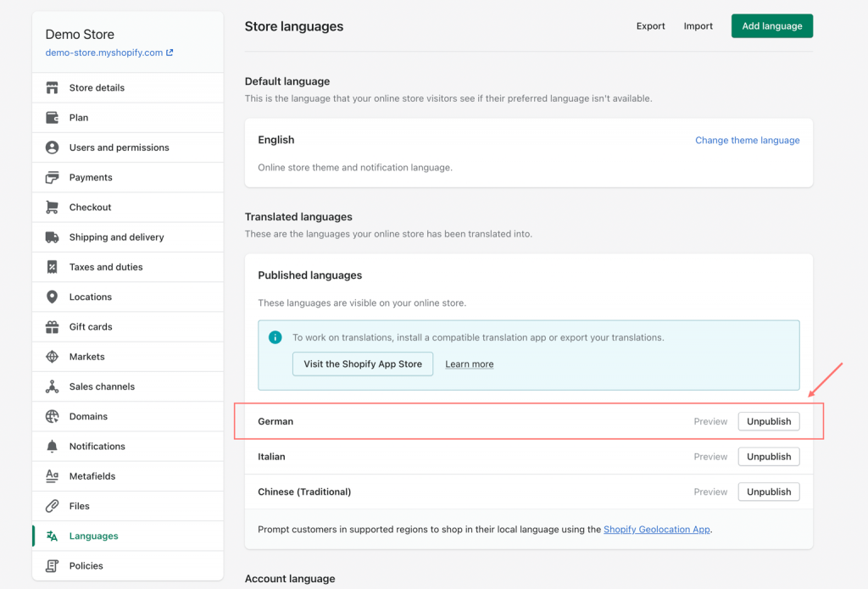Click the Users and permissions person icon

(53, 147)
